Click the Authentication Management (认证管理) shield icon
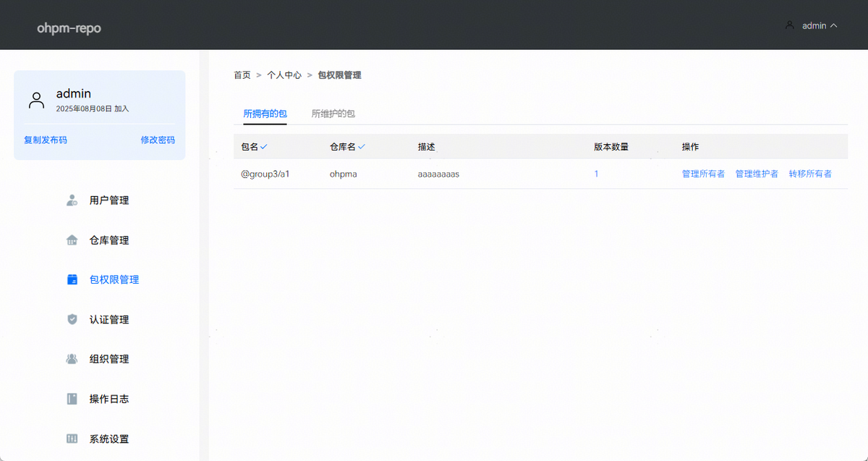 pos(72,319)
